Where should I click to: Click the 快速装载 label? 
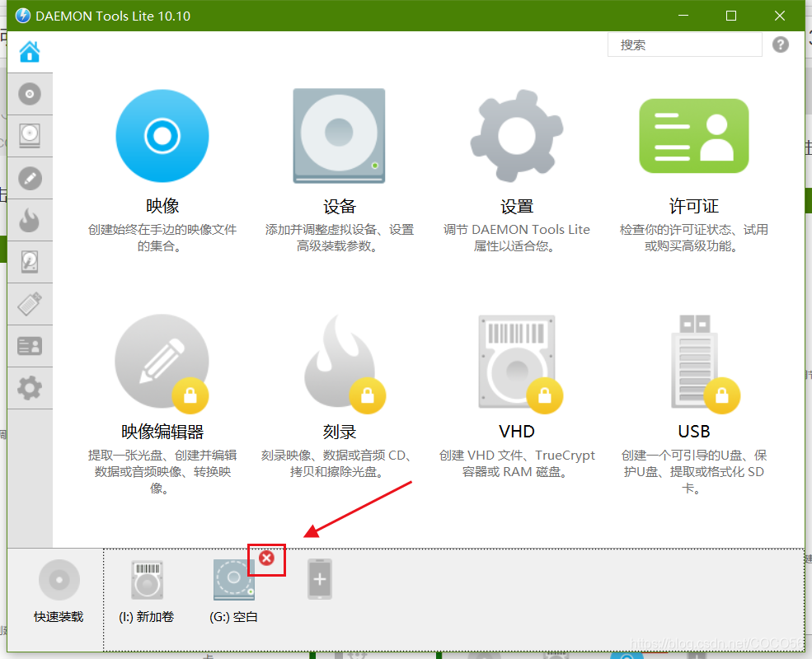[x=59, y=617]
